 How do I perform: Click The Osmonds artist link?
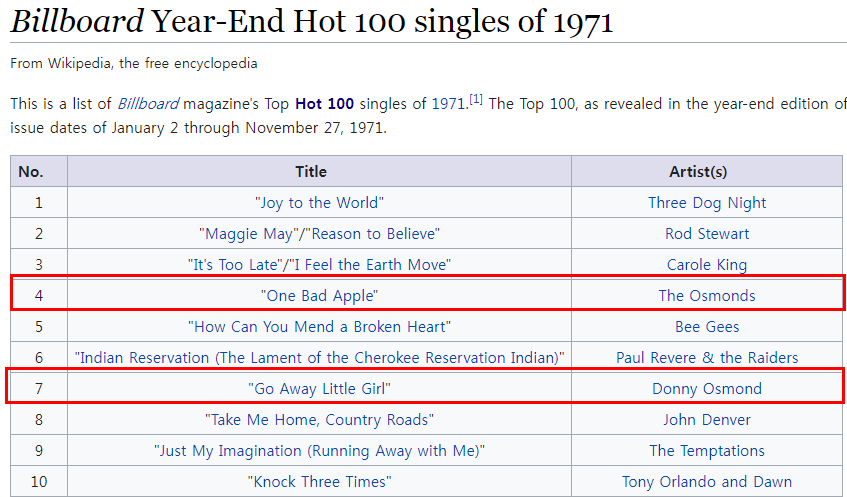[706, 296]
